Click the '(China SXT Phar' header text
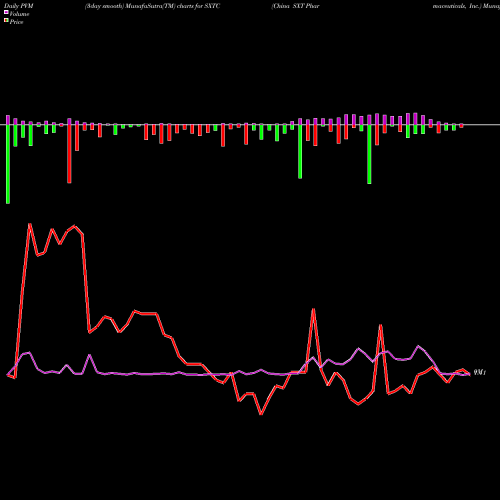This screenshot has height=500, width=500. click(295, 6)
